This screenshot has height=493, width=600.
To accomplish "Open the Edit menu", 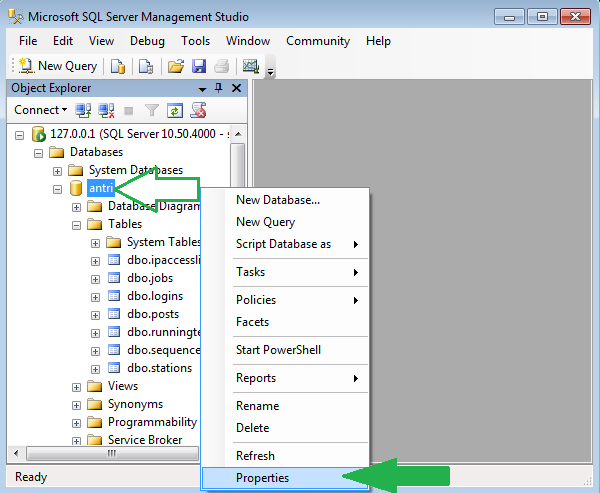I will coord(63,41).
